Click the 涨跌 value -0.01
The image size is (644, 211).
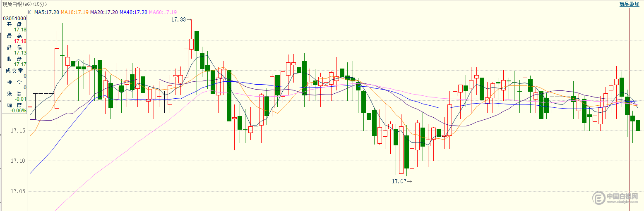click(x=20, y=99)
